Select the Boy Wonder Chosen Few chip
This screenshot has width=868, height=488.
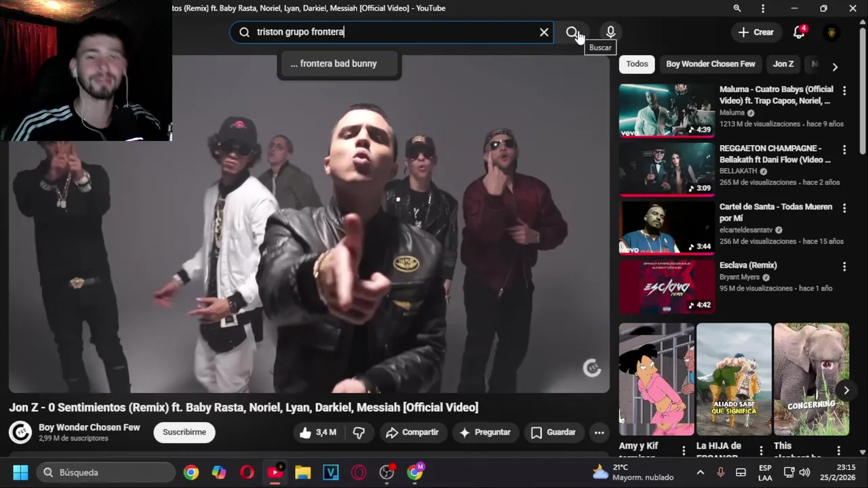pyautogui.click(x=710, y=64)
